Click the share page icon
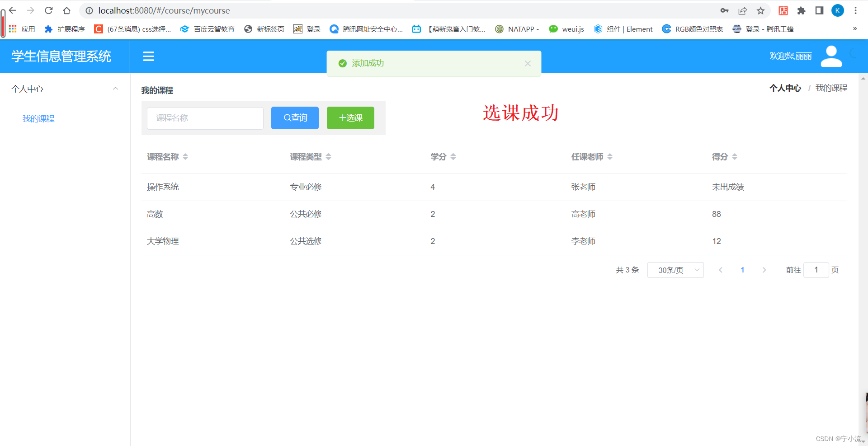Image resolution: width=868 pixels, height=446 pixels. 742,10
